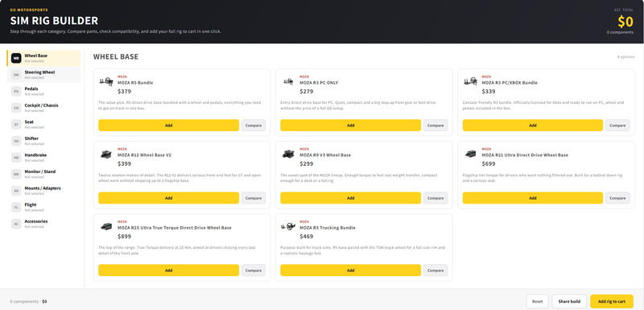This screenshot has height=310, width=644.
Task: Click Add rig to cart
Action: (x=612, y=301)
